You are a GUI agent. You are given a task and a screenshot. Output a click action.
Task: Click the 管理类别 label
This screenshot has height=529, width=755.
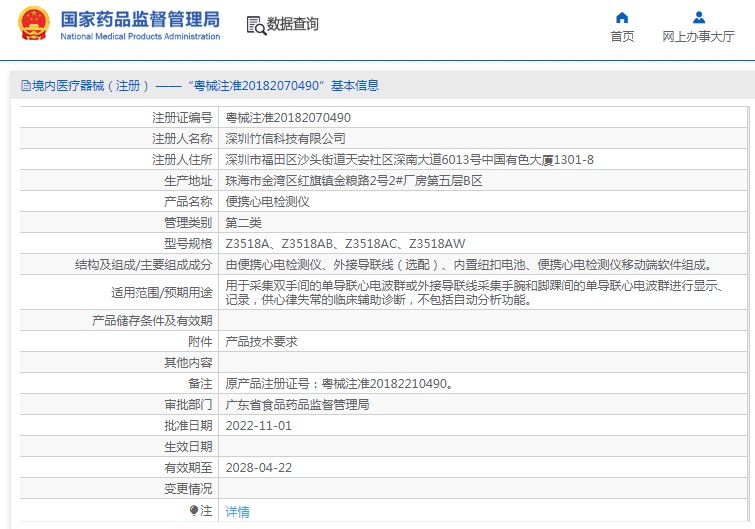188,223
